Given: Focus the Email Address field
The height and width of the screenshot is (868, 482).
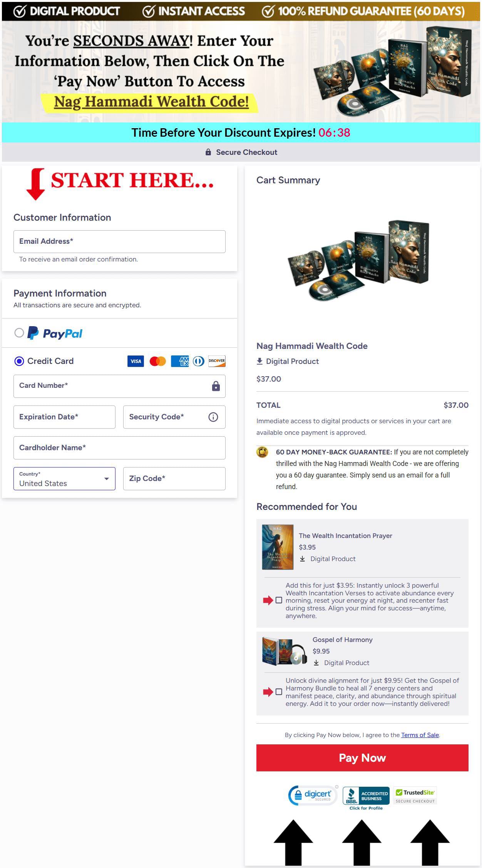Looking at the screenshot, I should coord(119,241).
